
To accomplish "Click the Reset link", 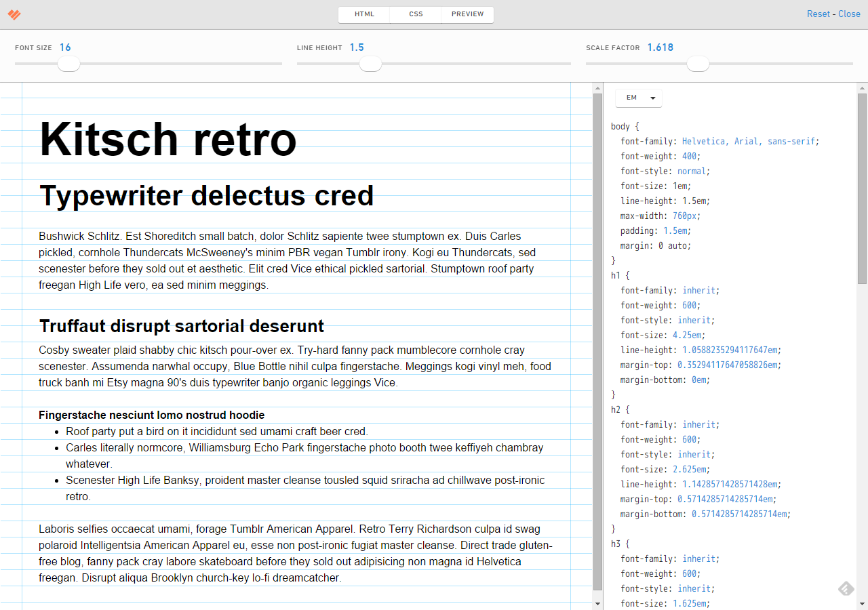I will point(818,14).
